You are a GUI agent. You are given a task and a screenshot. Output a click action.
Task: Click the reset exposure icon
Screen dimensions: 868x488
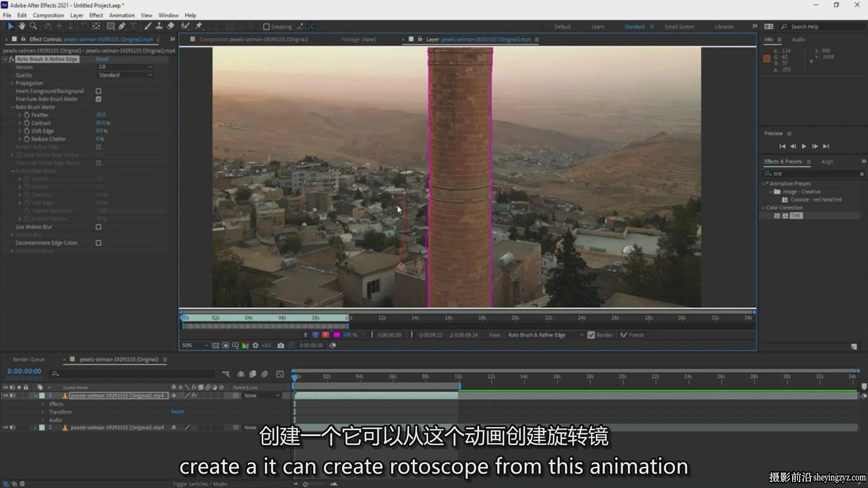[x=255, y=345]
